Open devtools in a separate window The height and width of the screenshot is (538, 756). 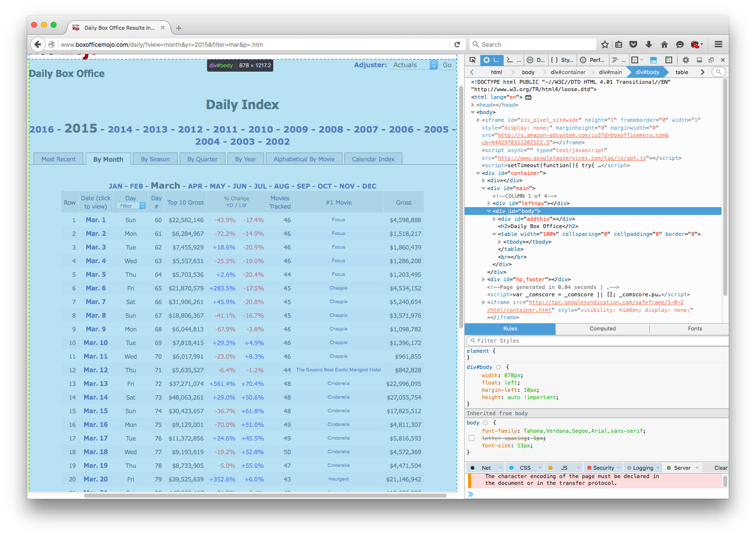(711, 60)
